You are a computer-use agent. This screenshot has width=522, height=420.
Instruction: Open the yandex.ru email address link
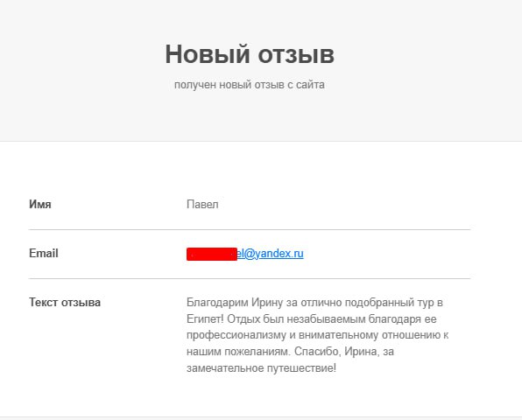pyautogui.click(x=270, y=254)
